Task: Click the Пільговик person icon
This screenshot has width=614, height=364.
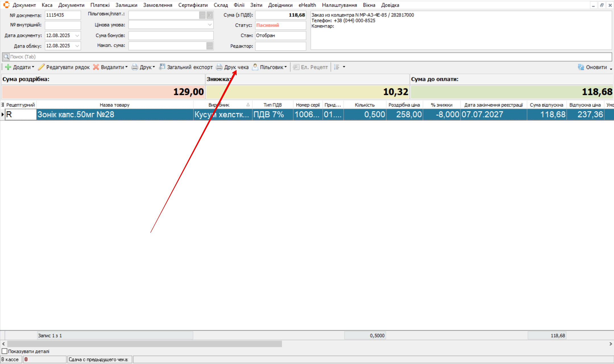Action: (255, 67)
